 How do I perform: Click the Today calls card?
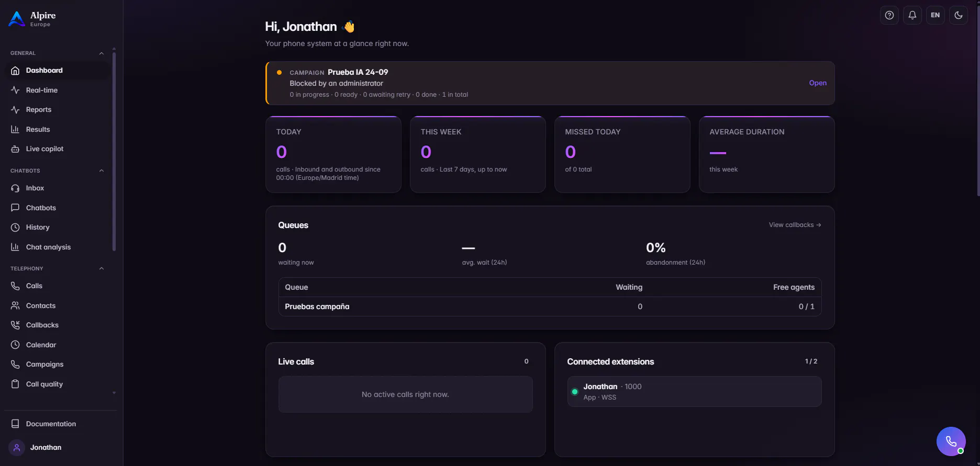(x=333, y=154)
